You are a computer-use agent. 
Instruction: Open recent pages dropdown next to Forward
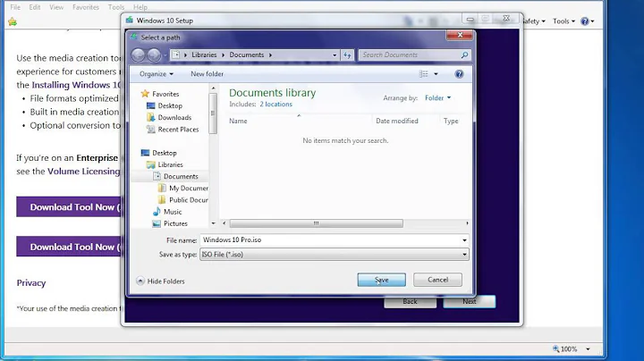(x=165, y=55)
